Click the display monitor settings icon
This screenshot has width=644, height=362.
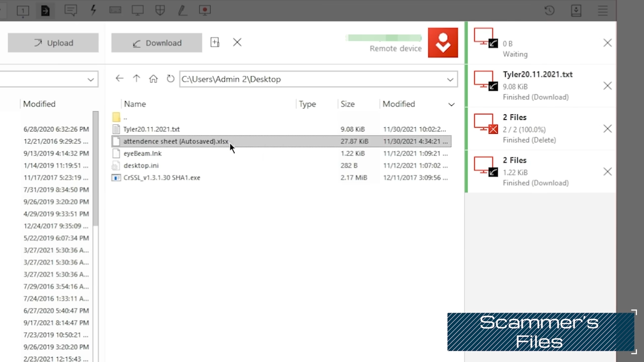pyautogui.click(x=137, y=11)
